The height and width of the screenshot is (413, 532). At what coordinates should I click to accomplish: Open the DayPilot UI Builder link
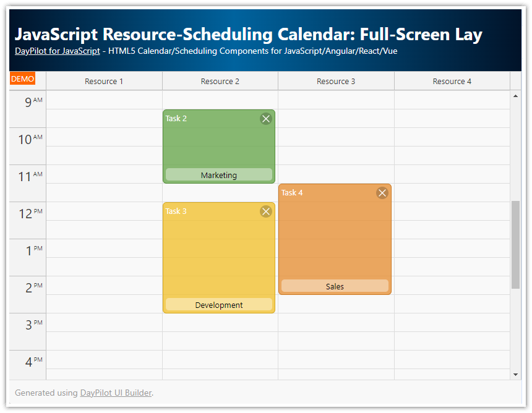coord(116,393)
